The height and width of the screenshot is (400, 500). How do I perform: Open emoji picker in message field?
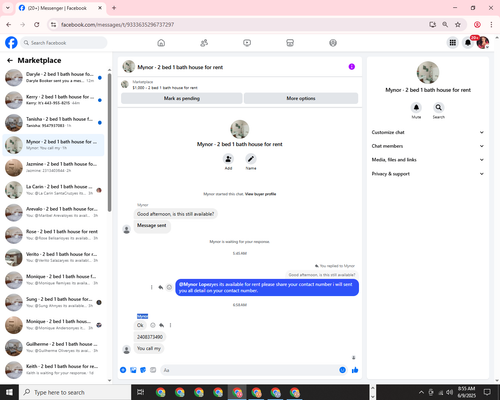[342, 370]
